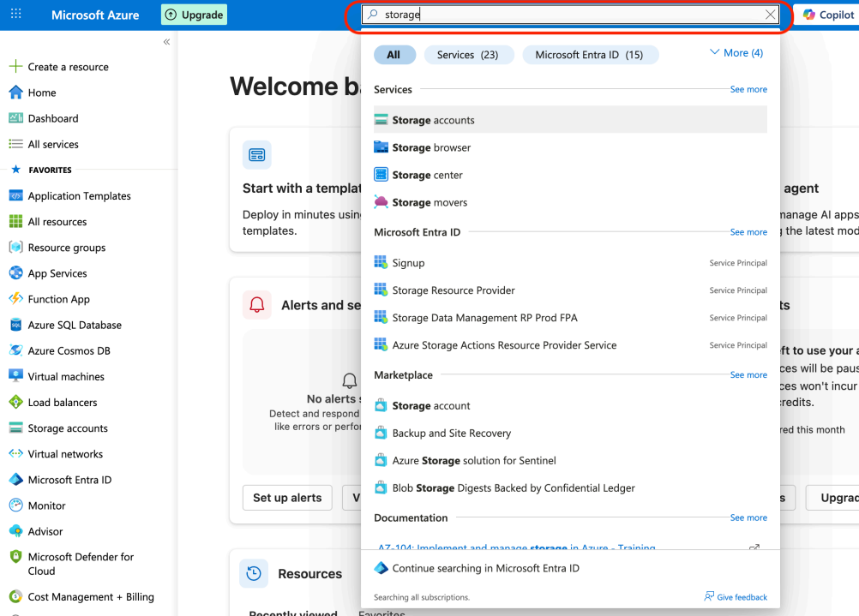The image size is (859, 616).
Task: Open the Function App lightning icon
Action: tap(15, 299)
